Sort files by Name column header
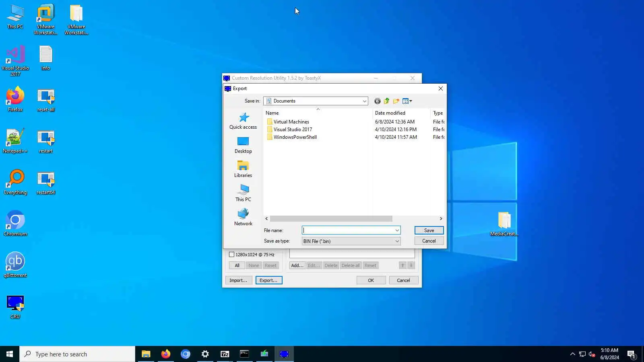The image size is (644, 362). tap(318, 113)
